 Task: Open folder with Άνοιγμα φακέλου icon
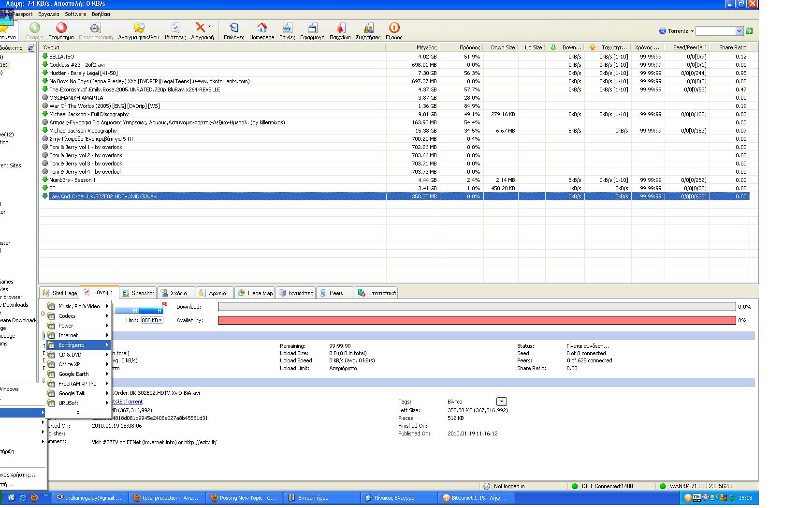point(139,28)
